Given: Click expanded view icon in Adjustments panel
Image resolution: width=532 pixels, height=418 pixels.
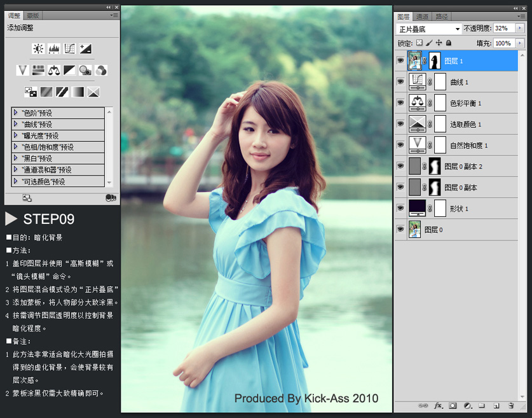Looking at the screenshot, I should (x=27, y=198).
